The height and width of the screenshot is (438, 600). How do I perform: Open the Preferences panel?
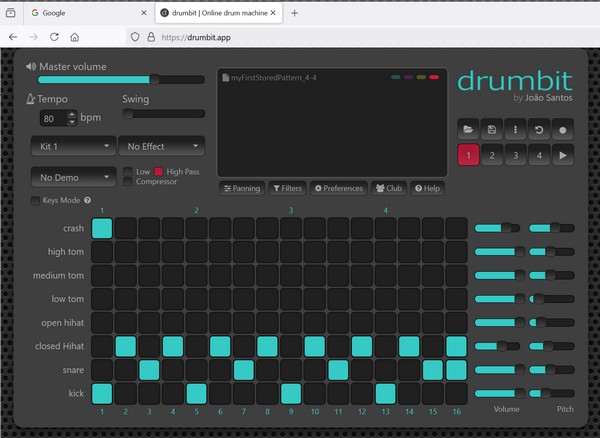click(x=338, y=188)
